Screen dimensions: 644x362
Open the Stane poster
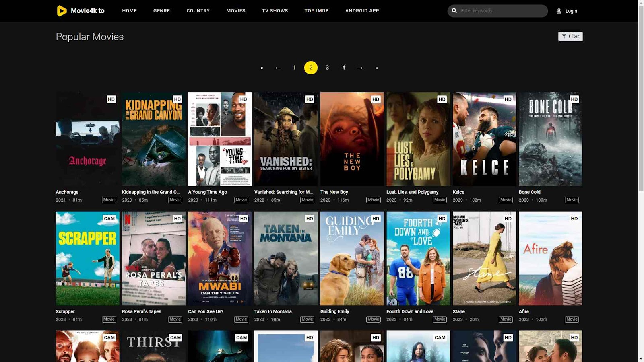484,259
